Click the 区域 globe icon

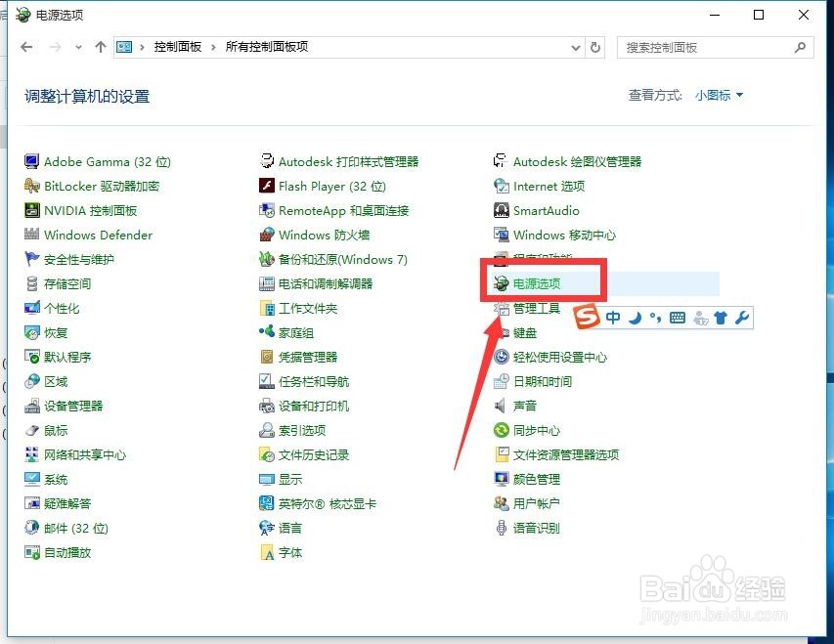coord(32,381)
